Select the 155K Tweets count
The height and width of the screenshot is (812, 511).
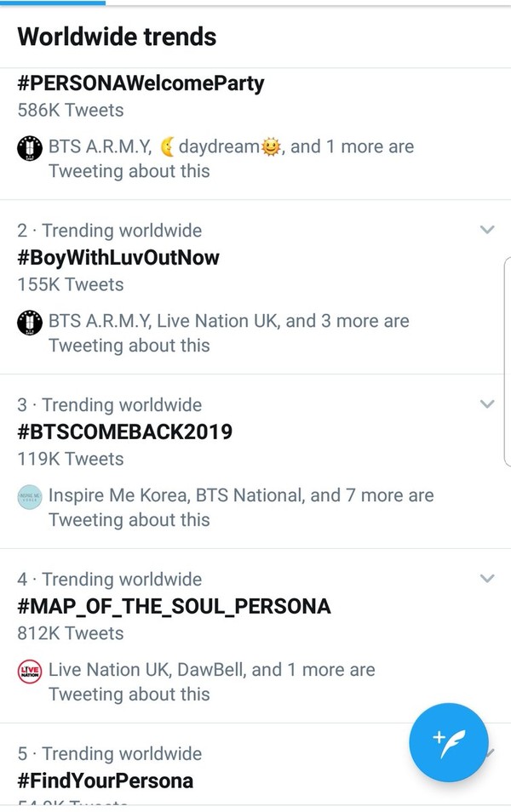tap(70, 285)
